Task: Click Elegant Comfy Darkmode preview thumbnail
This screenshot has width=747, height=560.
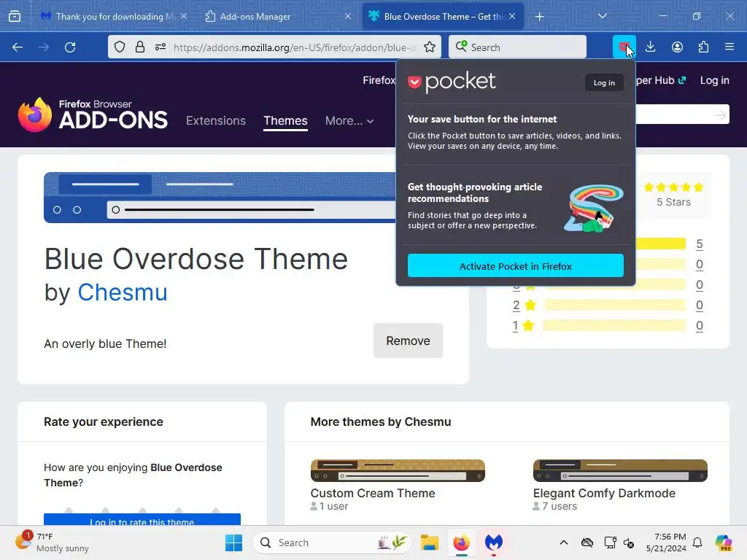Action: tap(620, 470)
